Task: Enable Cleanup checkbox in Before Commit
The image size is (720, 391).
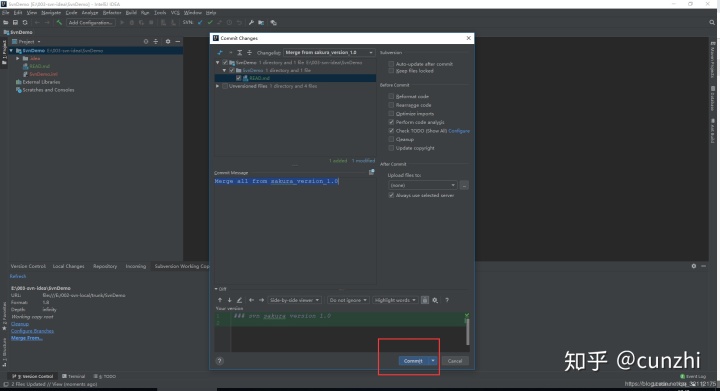Action: [x=391, y=139]
